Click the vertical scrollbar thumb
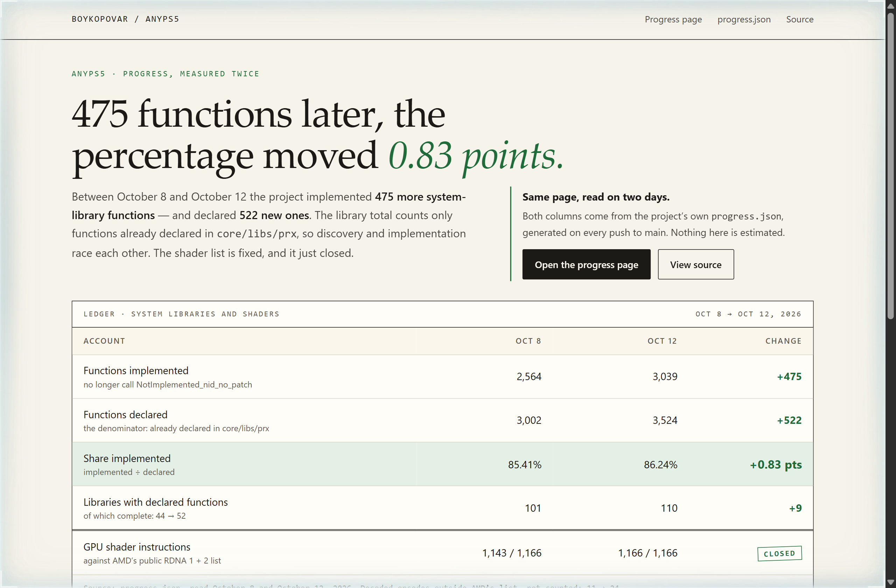The image size is (896, 588). (890, 166)
